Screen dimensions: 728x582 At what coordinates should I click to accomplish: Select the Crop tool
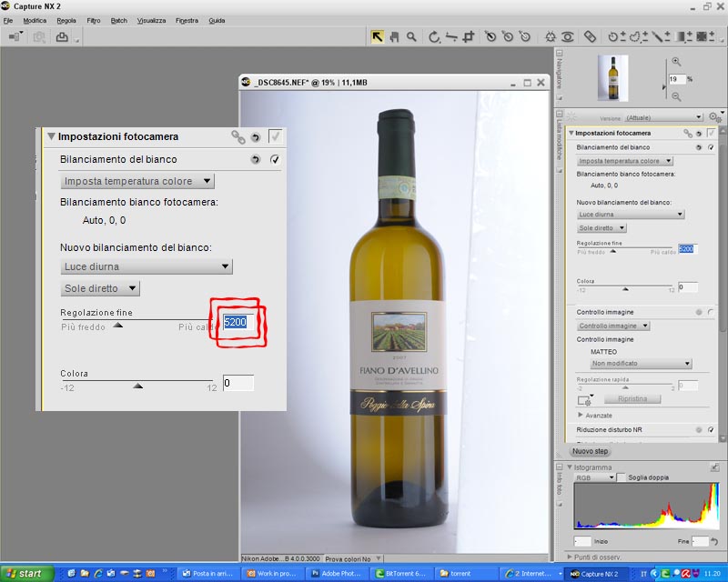tap(469, 36)
